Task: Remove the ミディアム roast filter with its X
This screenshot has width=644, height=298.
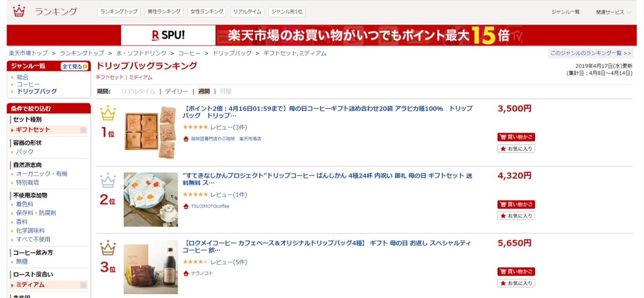Action: (83, 285)
